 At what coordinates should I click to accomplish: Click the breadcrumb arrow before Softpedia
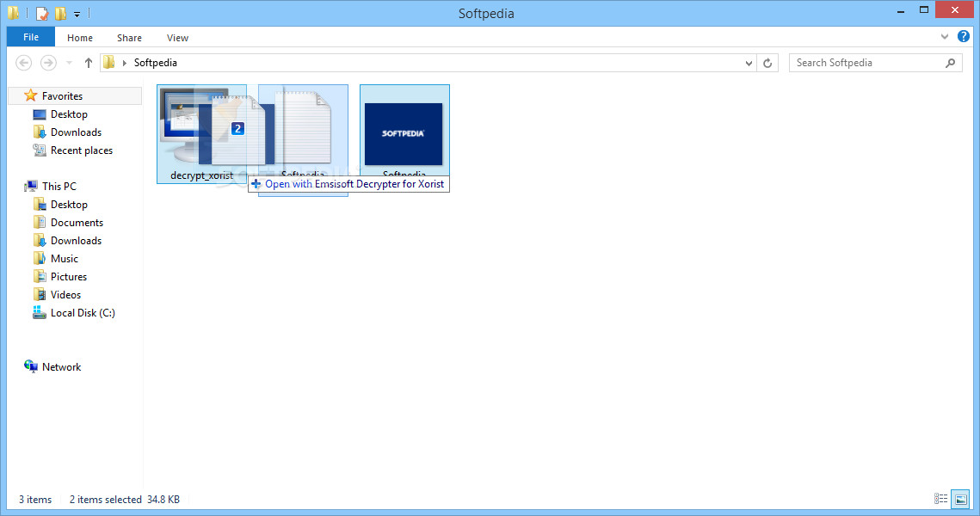[x=125, y=63]
